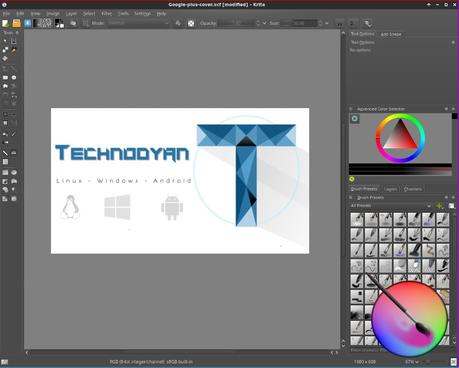The width and height of the screenshot is (459, 368).
Task: Select the Text tool in the toolbox
Action: point(14,41)
